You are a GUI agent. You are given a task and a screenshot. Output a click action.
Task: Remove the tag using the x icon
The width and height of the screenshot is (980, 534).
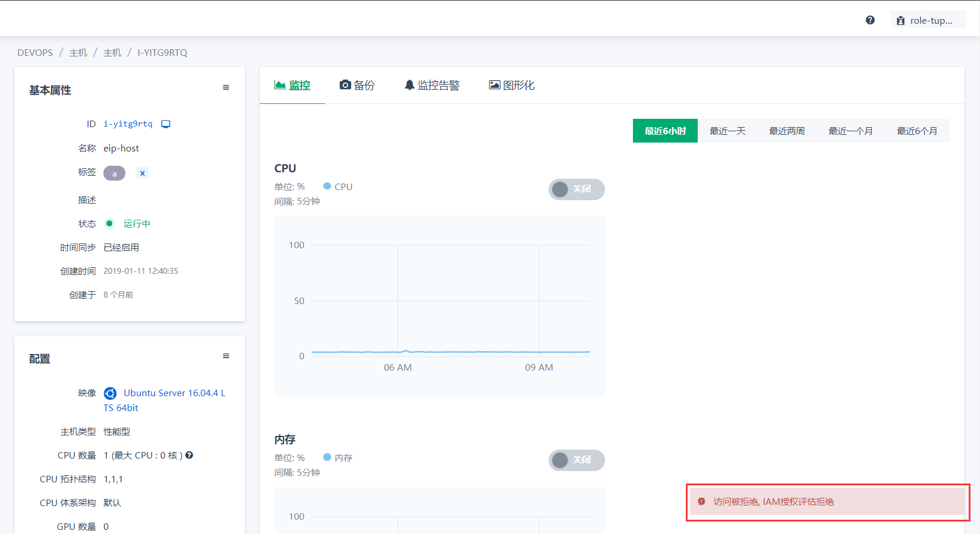142,173
